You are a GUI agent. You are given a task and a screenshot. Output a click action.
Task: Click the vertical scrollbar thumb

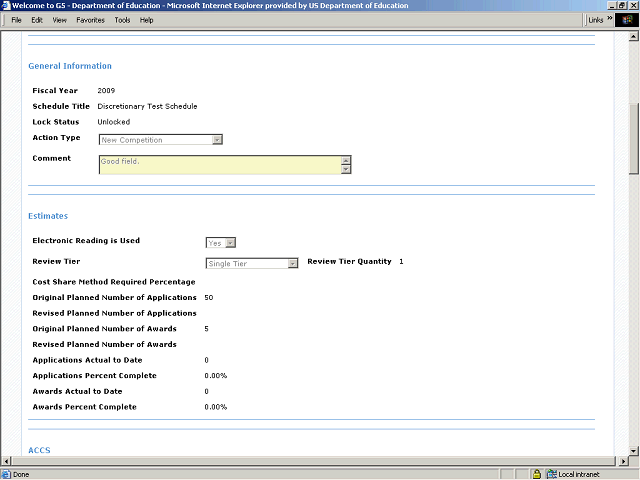point(633,139)
